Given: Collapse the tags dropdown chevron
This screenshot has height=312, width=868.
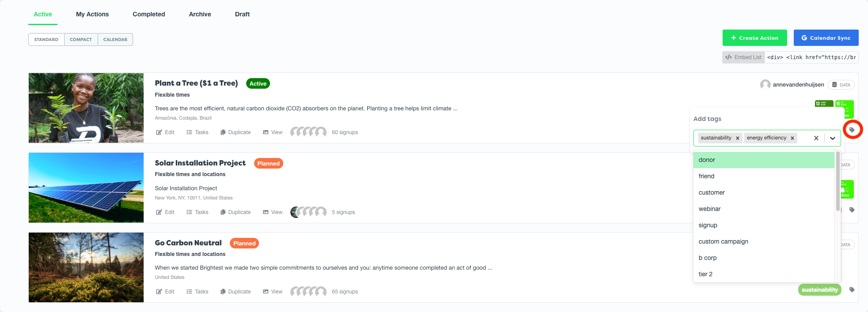Looking at the screenshot, I should tap(833, 138).
